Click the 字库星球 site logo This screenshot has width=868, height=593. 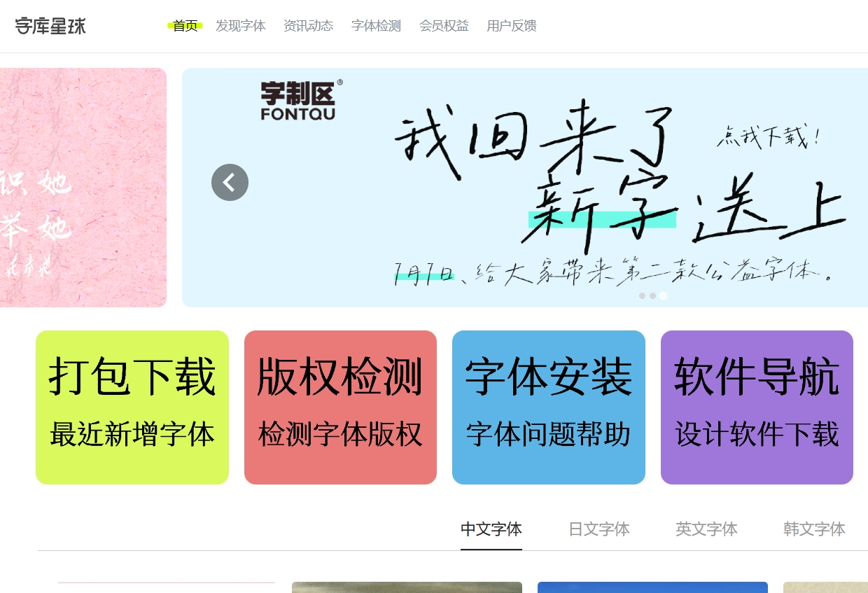pos(50,27)
